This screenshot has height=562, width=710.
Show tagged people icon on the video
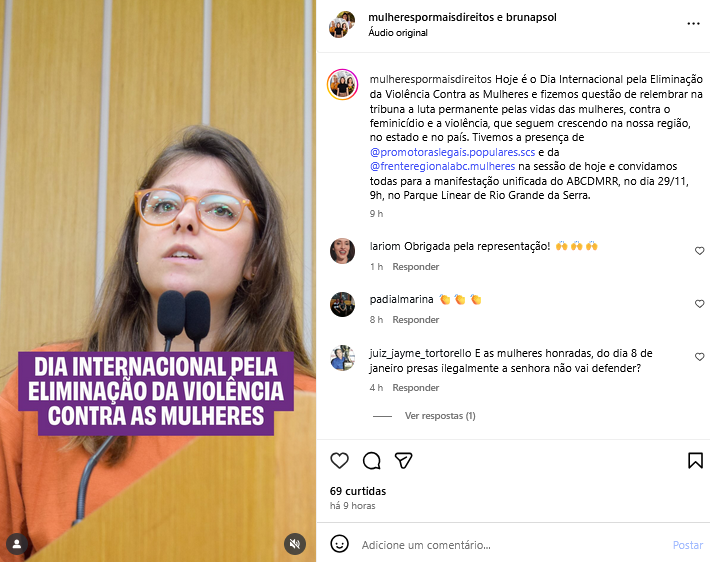pos(17,544)
